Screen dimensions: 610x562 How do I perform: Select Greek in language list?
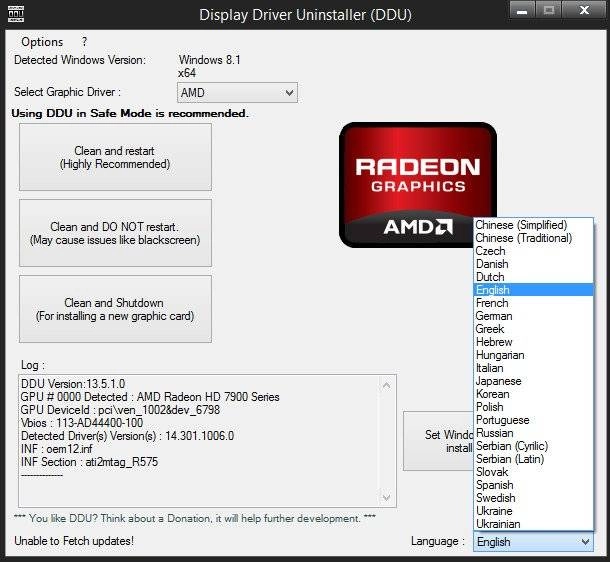pos(533,329)
